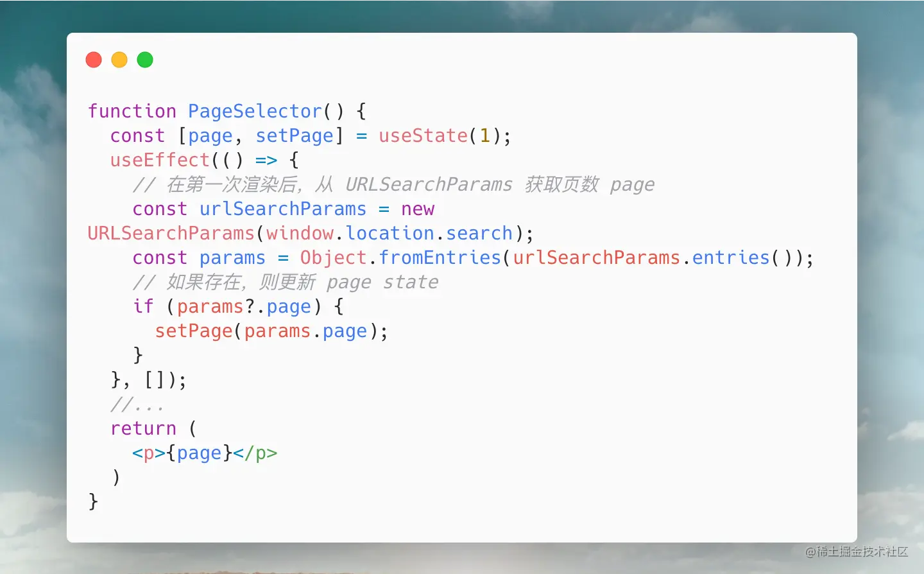Click 'Object' before fromEntries
Screen dimensions: 924x574
click(x=333, y=257)
